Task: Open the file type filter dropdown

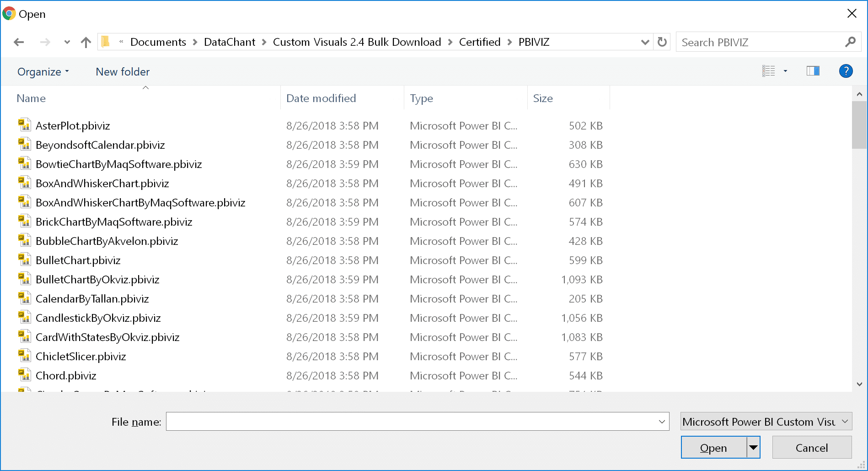Action: (766, 422)
